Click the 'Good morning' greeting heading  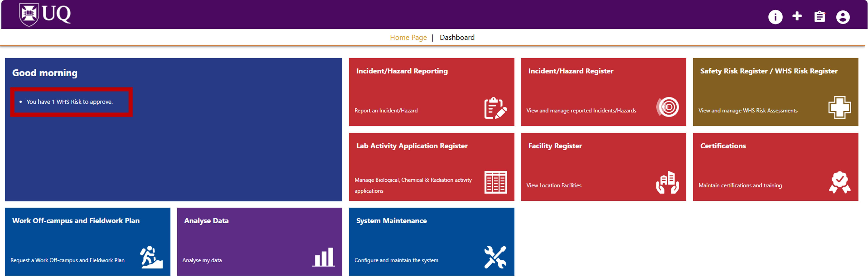[44, 73]
